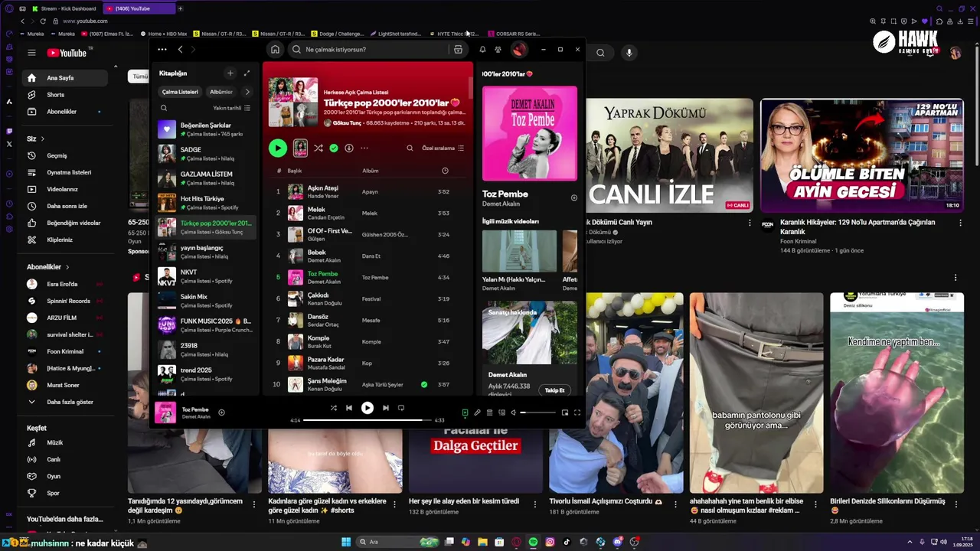Open connect to a device icon
Screen dimensions: 980x551
[501, 412]
